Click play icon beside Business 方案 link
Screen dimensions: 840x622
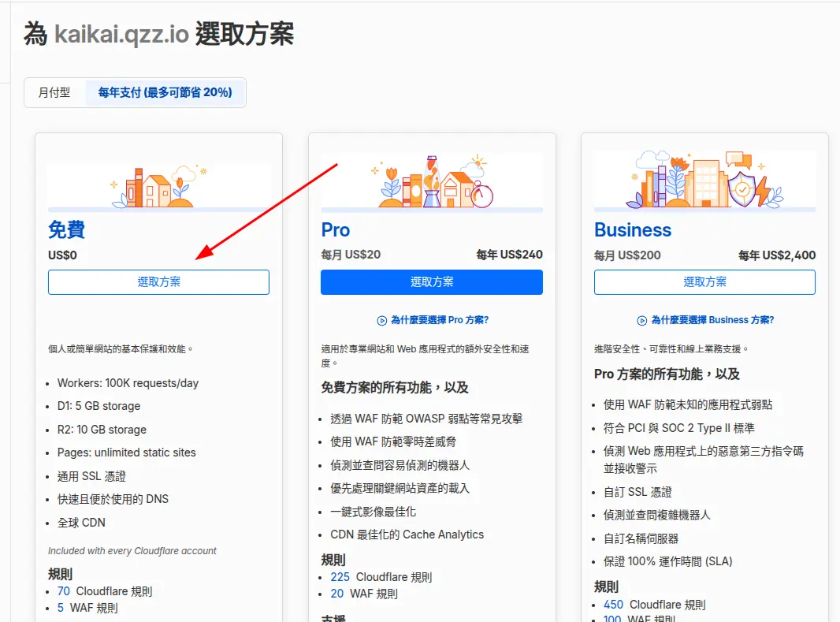[x=641, y=320]
